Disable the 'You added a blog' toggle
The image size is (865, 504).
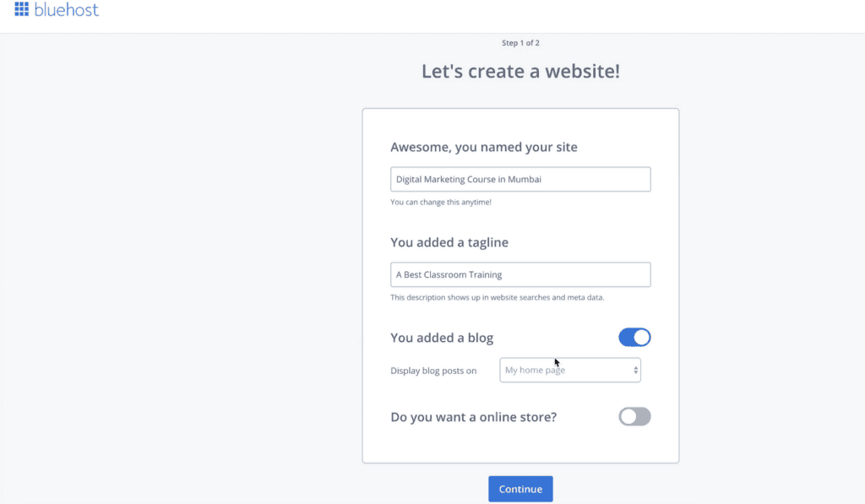point(634,337)
